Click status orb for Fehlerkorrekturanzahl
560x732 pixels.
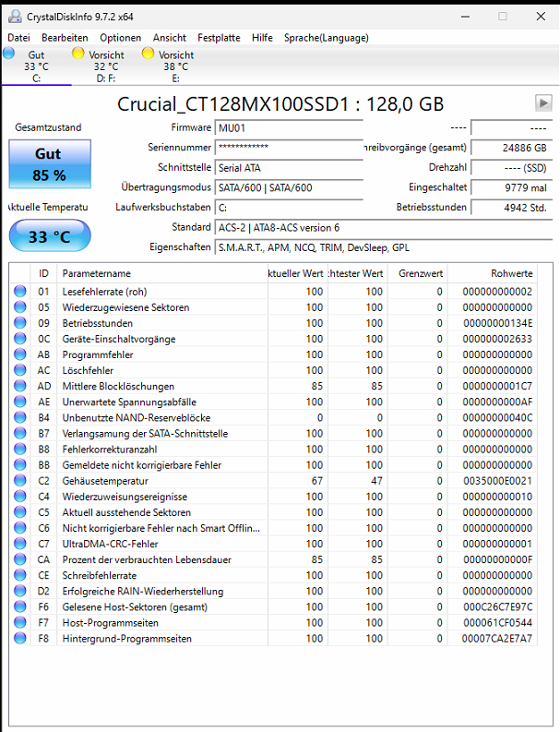(x=20, y=450)
